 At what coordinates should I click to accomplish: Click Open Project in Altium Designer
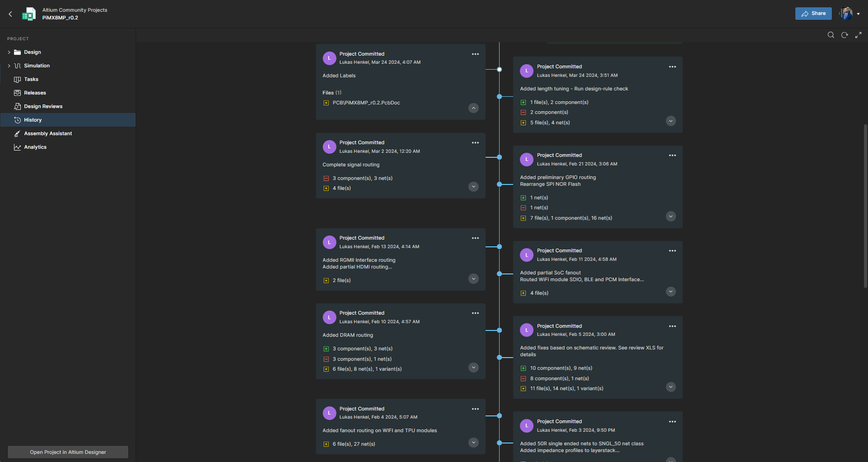68,452
